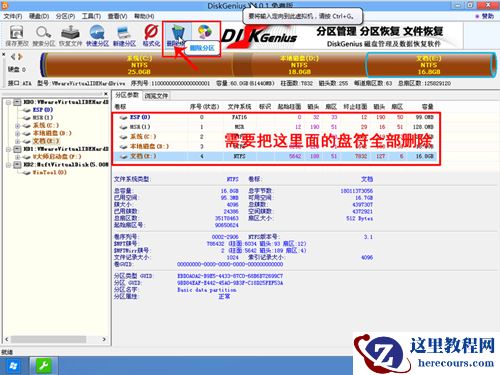Select 系统(C:) segment in the disk bar

click(139, 65)
